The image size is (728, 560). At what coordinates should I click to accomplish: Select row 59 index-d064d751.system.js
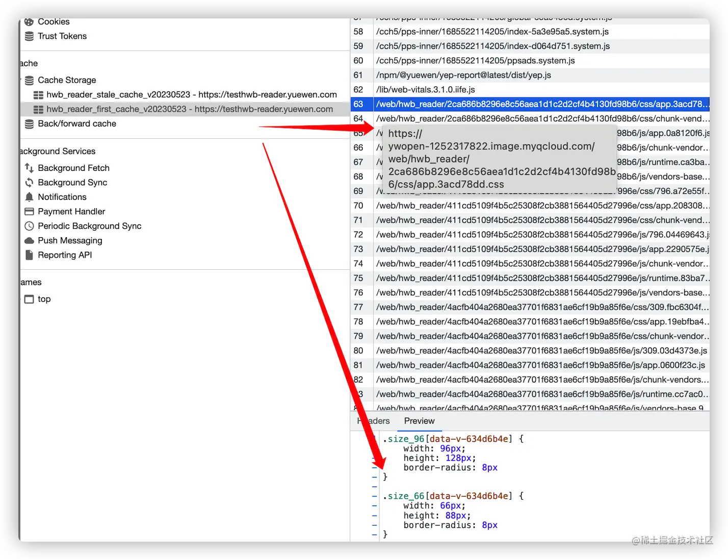click(530, 46)
